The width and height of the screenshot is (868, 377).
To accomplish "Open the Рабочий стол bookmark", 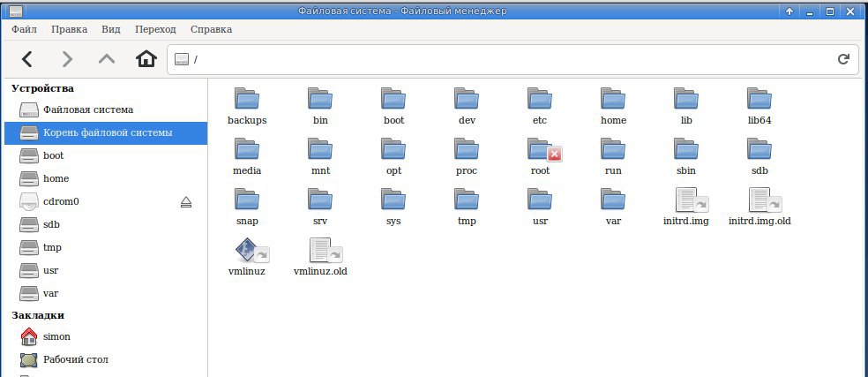I will pyautogui.click(x=106, y=360).
